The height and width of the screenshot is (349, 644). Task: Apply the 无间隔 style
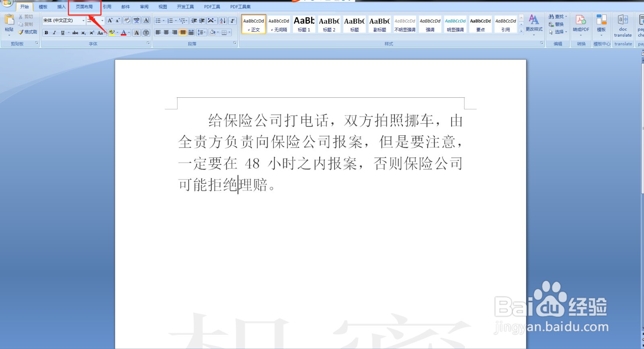pyautogui.click(x=279, y=24)
